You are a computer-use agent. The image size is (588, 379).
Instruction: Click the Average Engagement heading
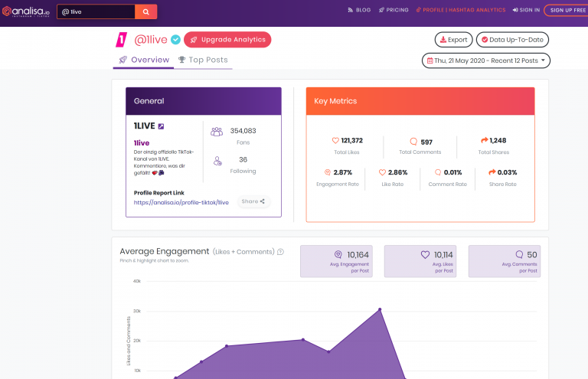point(165,251)
